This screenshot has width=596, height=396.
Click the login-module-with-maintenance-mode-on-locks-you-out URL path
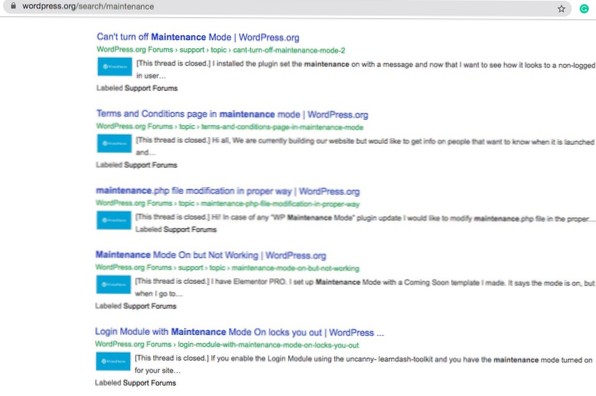tap(268, 345)
